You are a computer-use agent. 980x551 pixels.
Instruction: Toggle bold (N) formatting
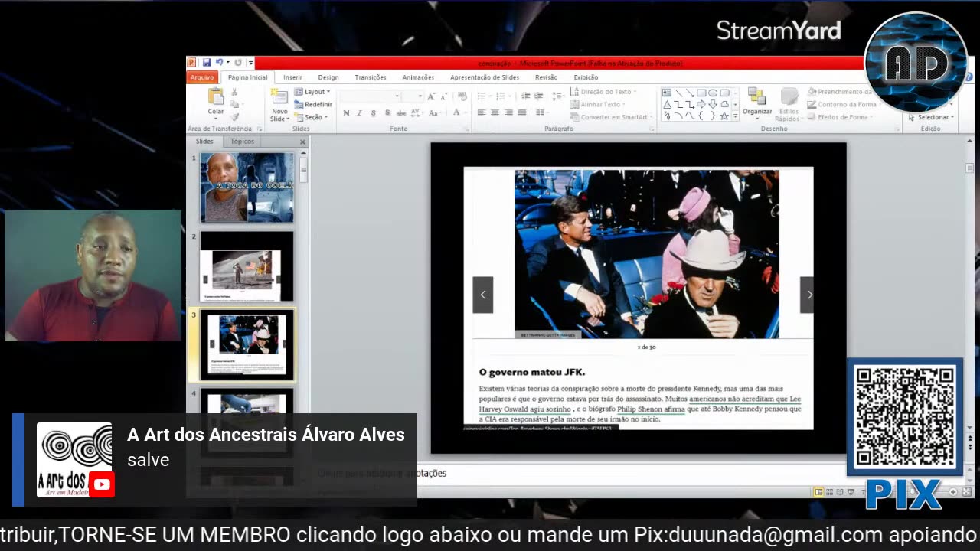tap(346, 113)
